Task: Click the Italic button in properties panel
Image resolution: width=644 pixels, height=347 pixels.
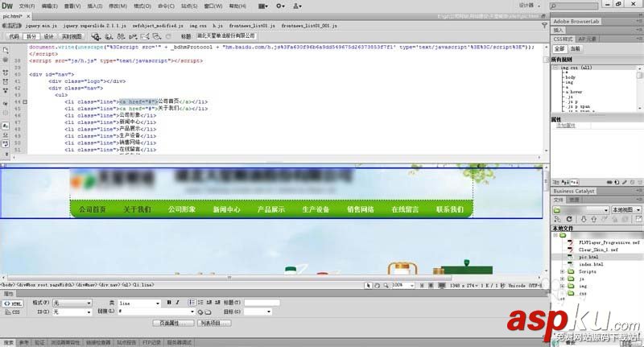Action: tap(177, 302)
